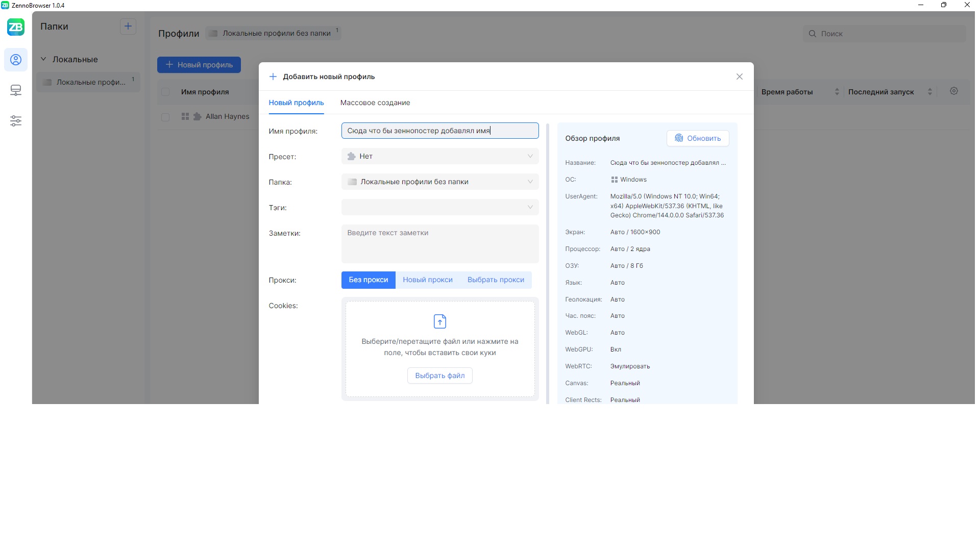Click the table columns gear icon
Screen dimensions: 980x551
(x=953, y=91)
